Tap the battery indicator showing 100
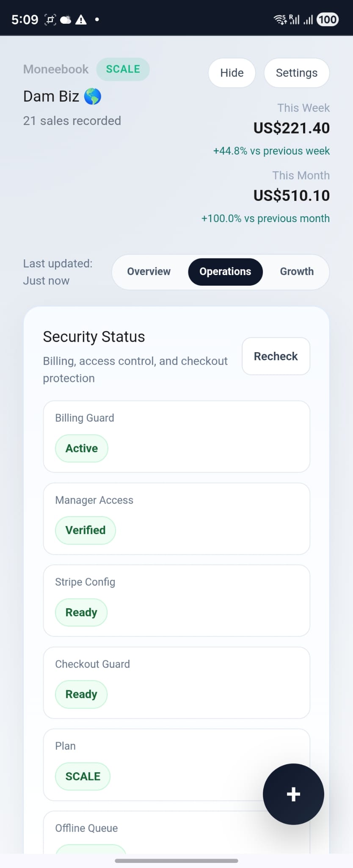The width and height of the screenshot is (353, 868). pyautogui.click(x=327, y=19)
